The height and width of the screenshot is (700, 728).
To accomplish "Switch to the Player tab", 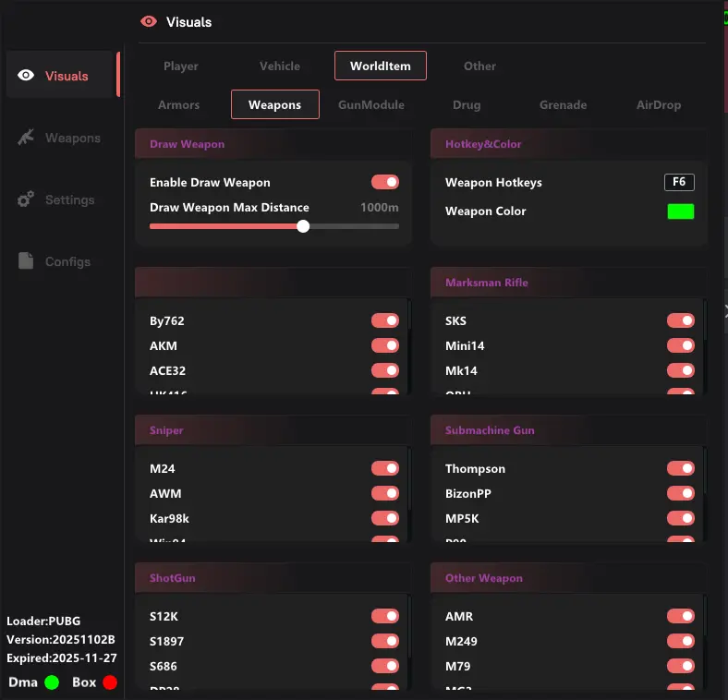I will [181, 66].
